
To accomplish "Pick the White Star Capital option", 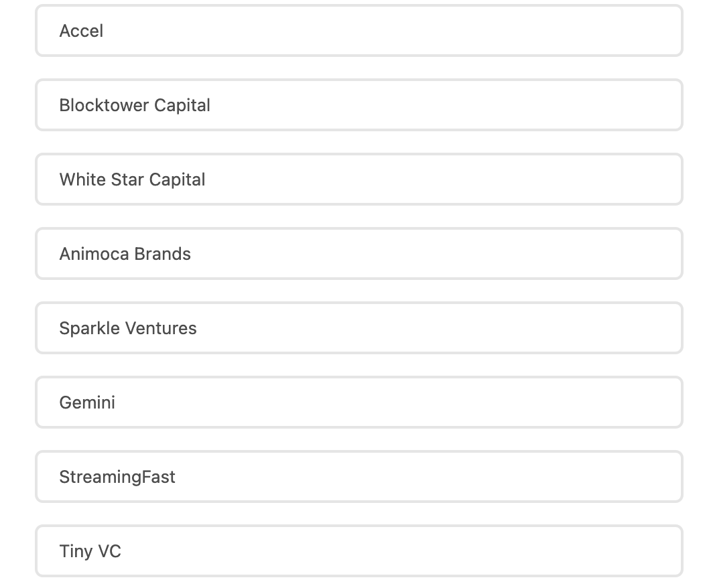I will point(359,179).
